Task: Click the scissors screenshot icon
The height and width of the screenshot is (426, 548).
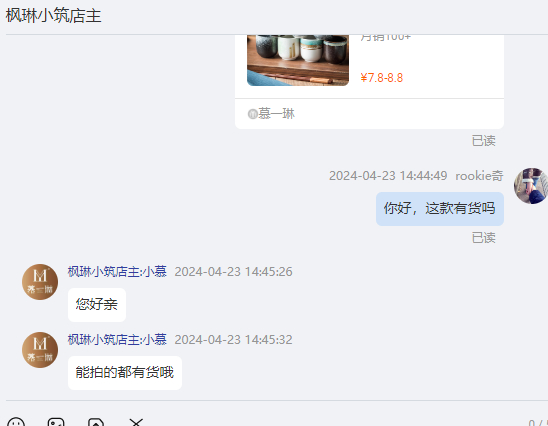Action: [136, 422]
